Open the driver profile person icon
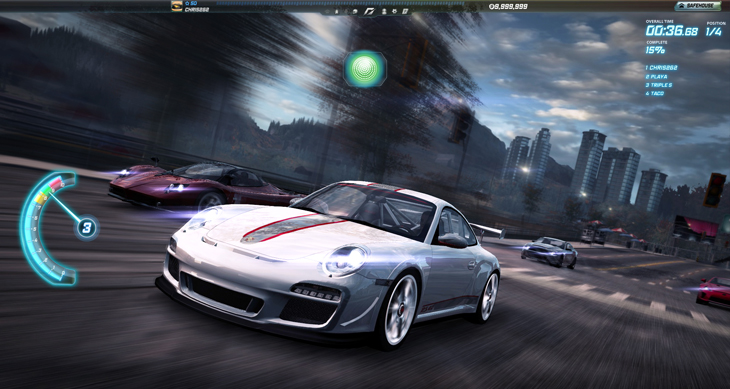Screen dimensions: 730x389 (384, 11)
